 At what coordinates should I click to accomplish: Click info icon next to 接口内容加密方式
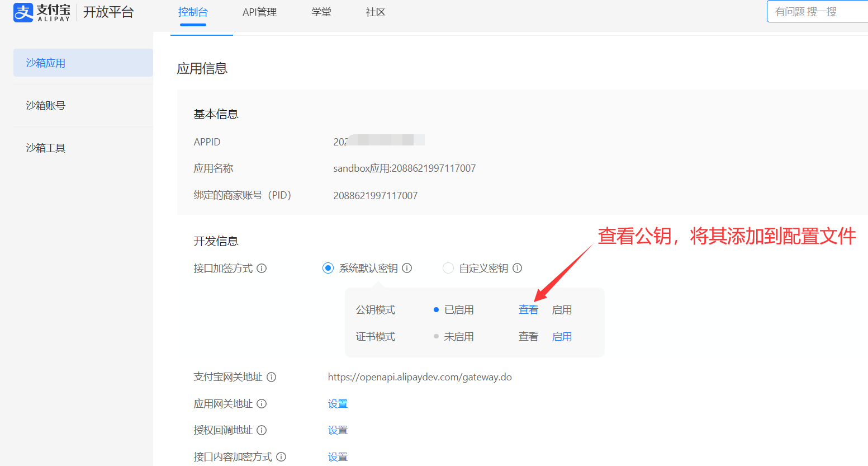281,457
